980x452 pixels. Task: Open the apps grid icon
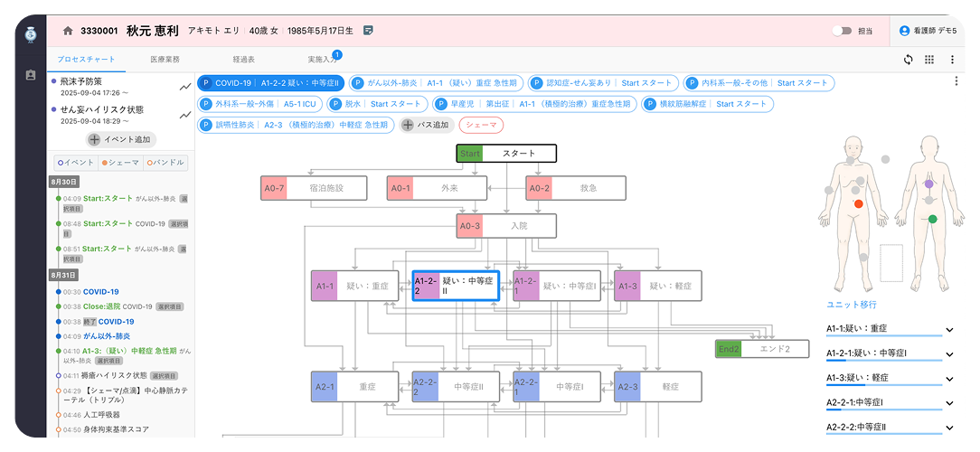coord(929,60)
